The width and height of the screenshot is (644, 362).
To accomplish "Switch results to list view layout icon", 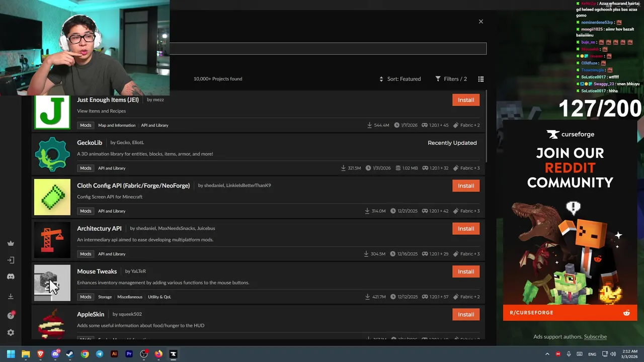I will pos(481,79).
